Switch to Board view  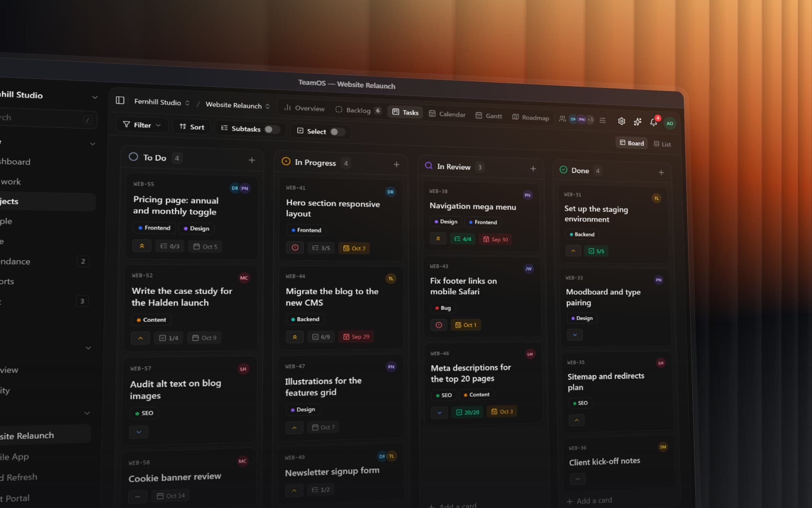[x=632, y=143]
